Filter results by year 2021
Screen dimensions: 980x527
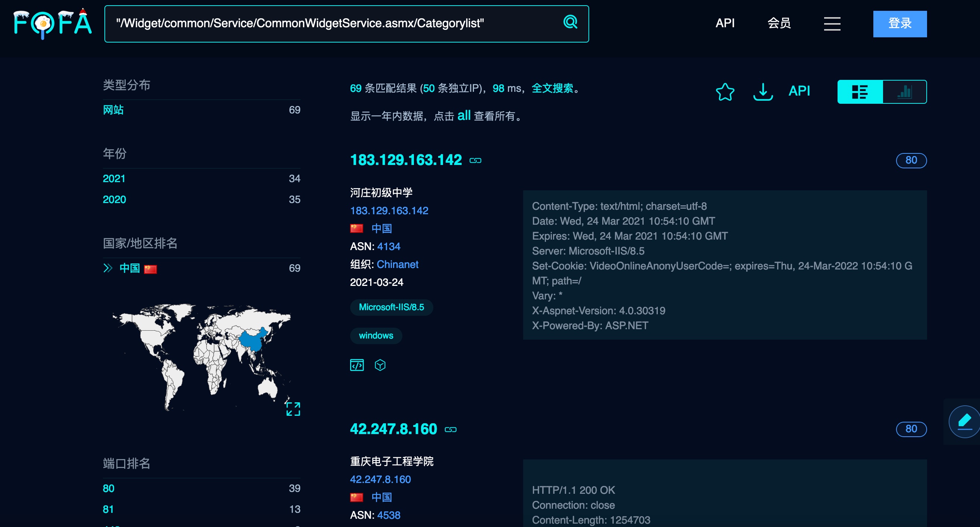click(x=114, y=178)
